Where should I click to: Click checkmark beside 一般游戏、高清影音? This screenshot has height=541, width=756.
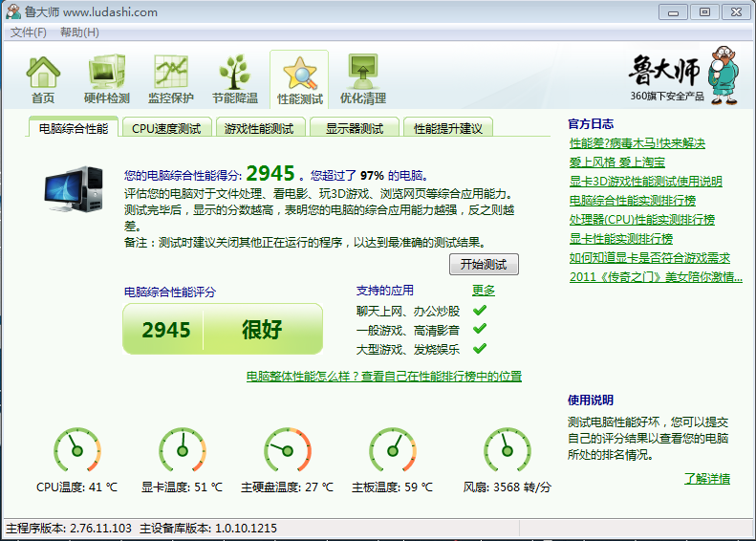click(480, 330)
